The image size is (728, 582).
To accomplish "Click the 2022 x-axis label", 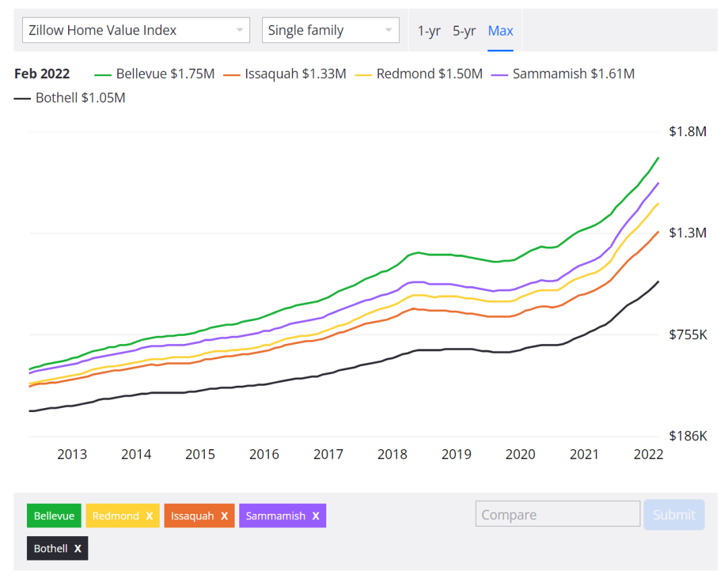I will (x=648, y=454).
